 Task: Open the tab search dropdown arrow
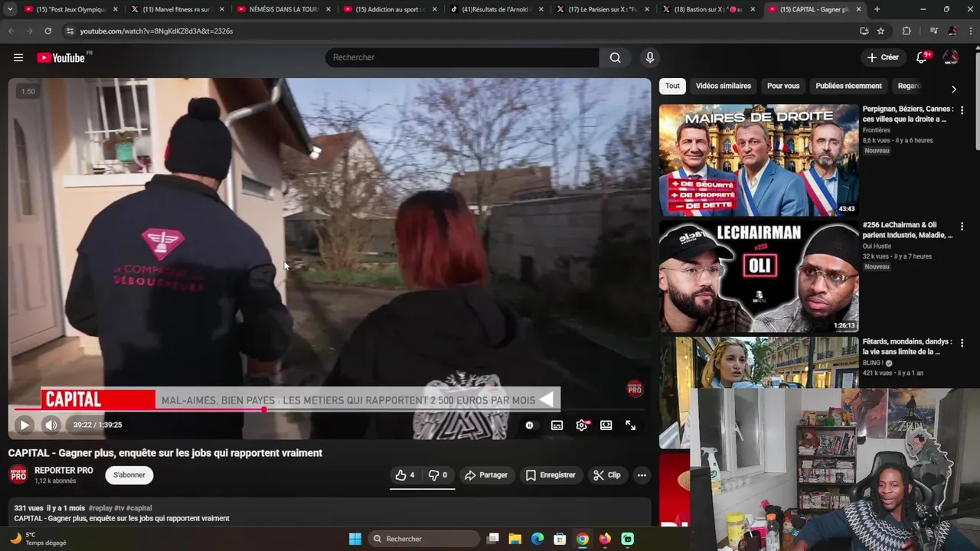point(10,9)
